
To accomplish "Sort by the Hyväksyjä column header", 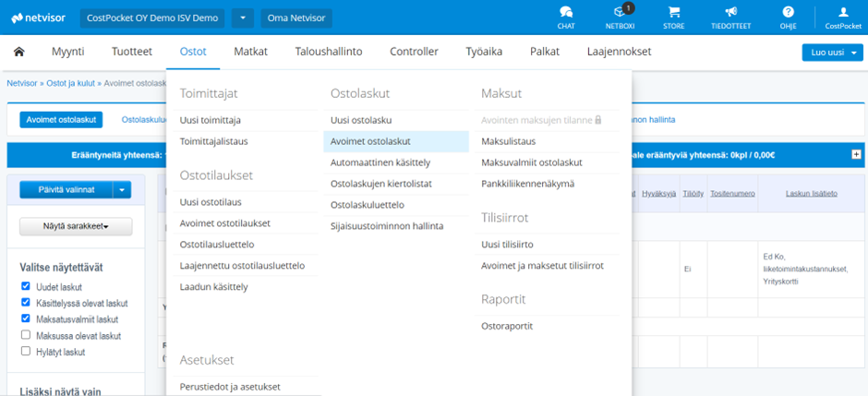I will tap(658, 194).
